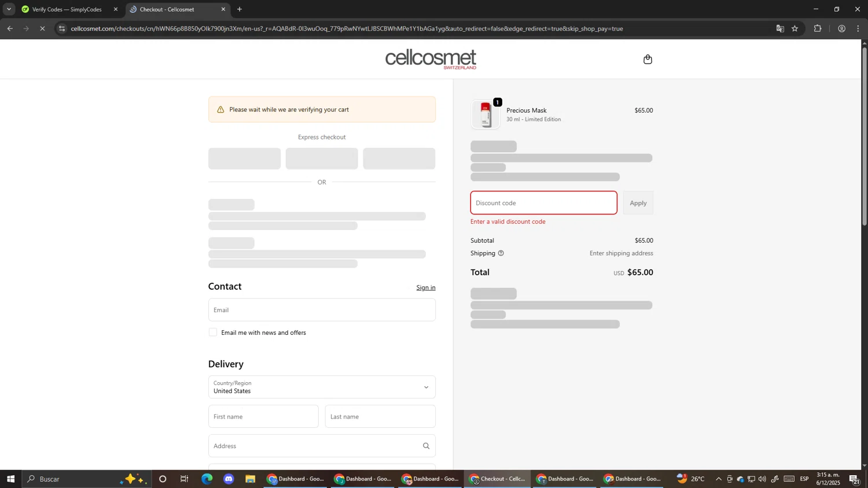Click the Precious Mask product thumbnail
The height and width of the screenshot is (488, 868).
click(x=486, y=114)
